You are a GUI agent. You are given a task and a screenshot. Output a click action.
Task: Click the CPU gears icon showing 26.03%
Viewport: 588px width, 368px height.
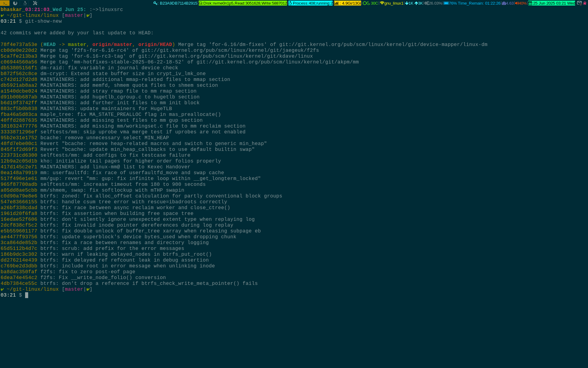pos(426,3)
